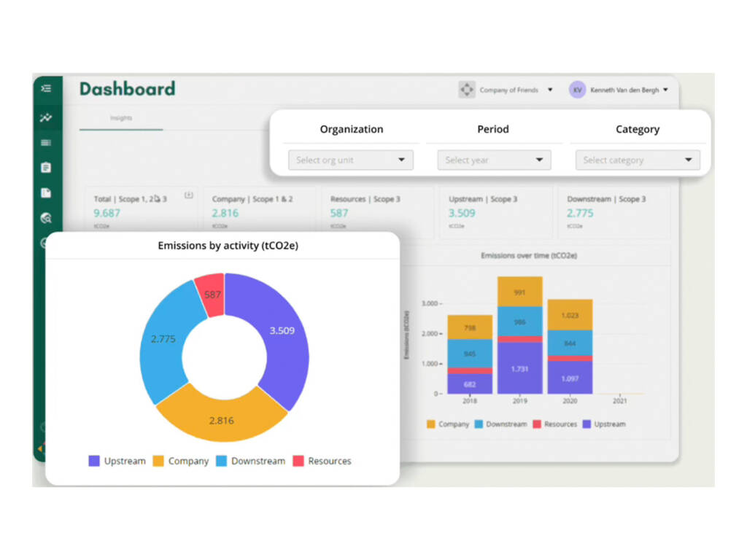Open the data table list sidebar icon
The height and width of the screenshot is (560, 747).
tap(46, 143)
